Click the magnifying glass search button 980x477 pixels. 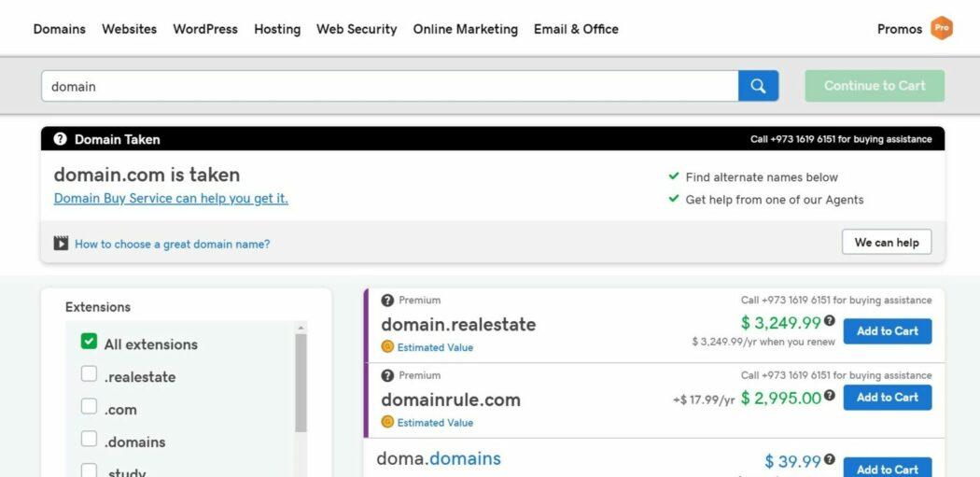tap(758, 86)
